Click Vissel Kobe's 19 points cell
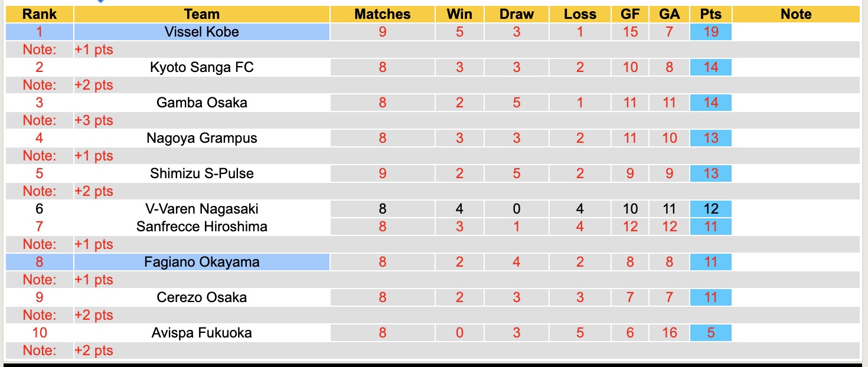 click(710, 32)
